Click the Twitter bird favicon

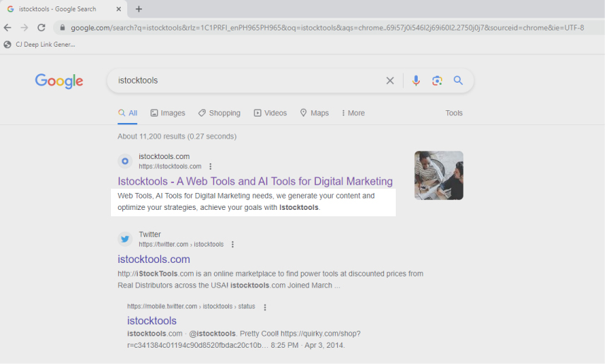[x=125, y=239]
